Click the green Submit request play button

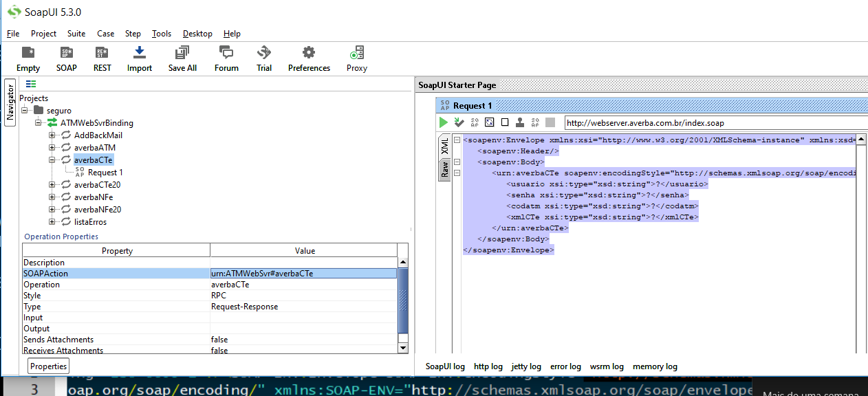444,122
